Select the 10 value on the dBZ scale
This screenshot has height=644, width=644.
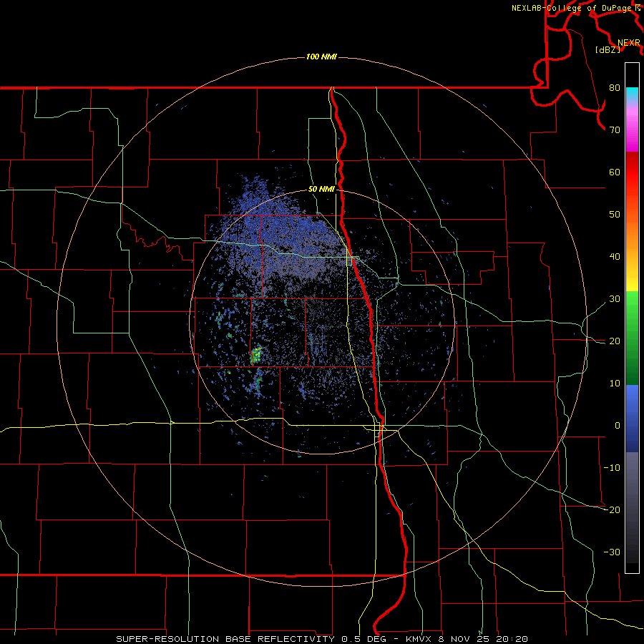[615, 384]
